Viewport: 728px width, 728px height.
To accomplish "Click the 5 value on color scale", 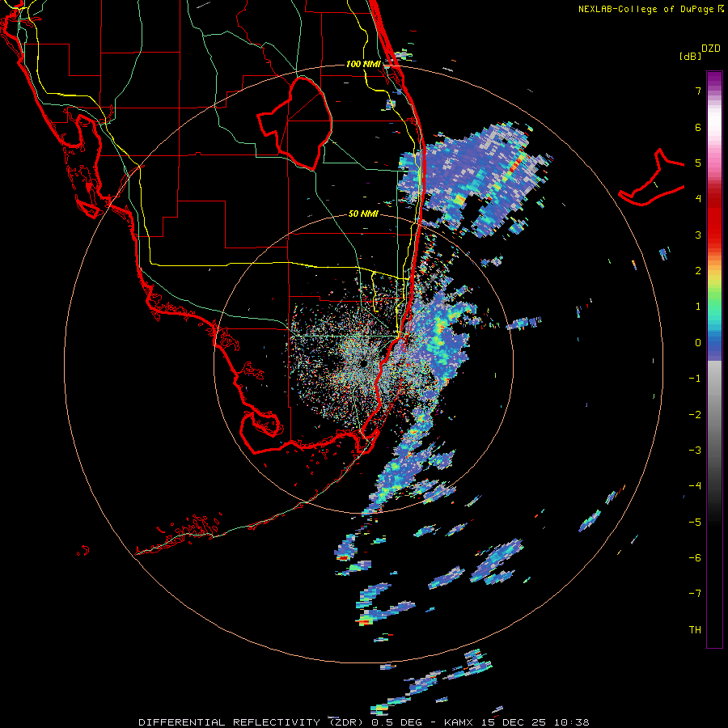I will tap(698, 163).
